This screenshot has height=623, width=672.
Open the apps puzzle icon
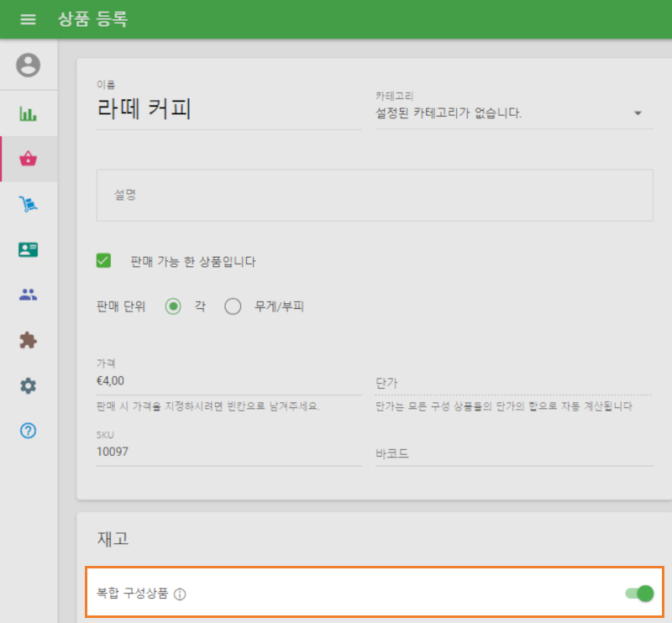pyautogui.click(x=29, y=340)
